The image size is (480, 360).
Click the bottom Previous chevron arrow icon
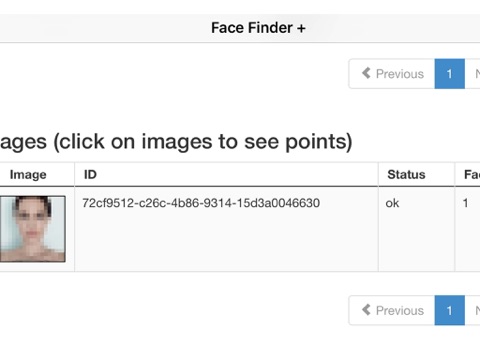[366, 310]
